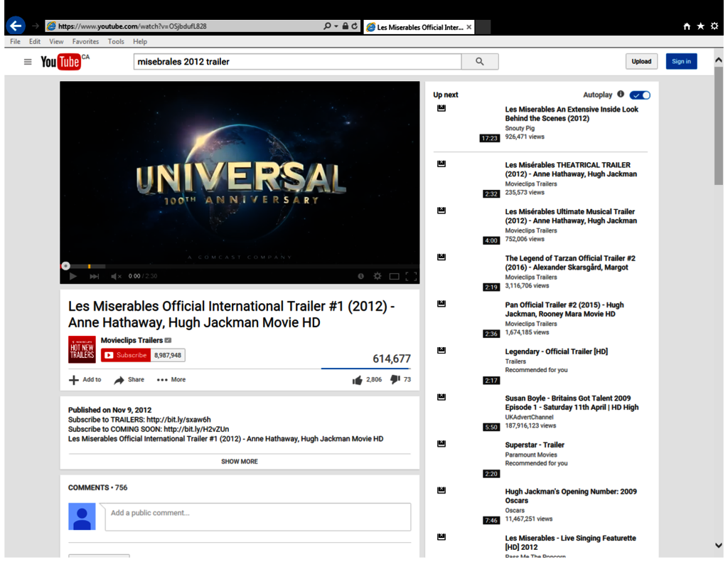Unmute the video volume icon
Image resolution: width=728 pixels, height=562 pixels.
tap(116, 276)
